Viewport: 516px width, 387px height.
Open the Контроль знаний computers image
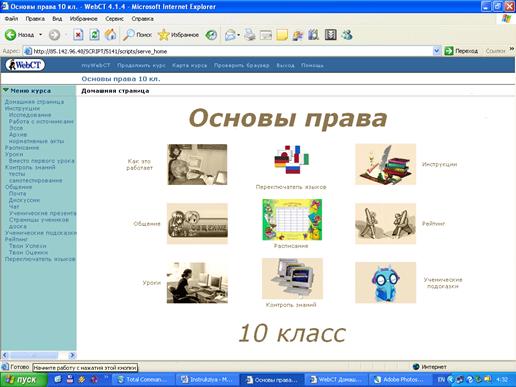292,278
